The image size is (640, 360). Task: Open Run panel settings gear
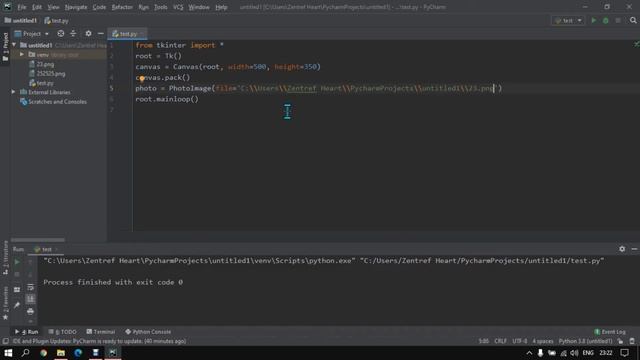coord(622,249)
